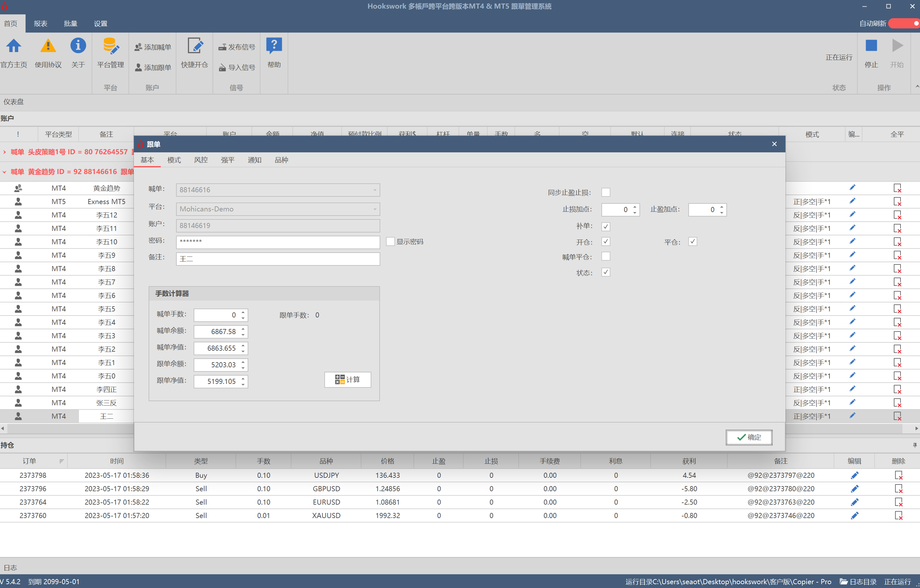The image size is (920, 588).
Task: Decrease 跟单净值 with down arrow
Action: (243, 384)
